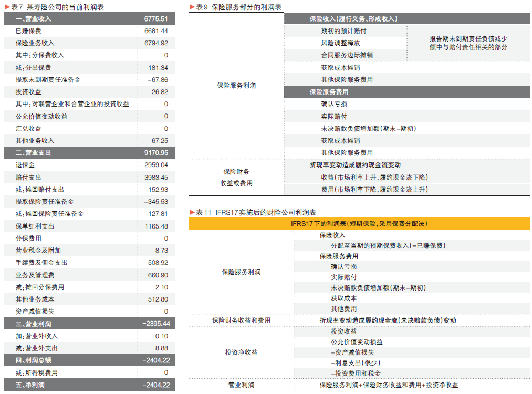Select the 保险服务费用 gray header in table 9
The width and height of the screenshot is (532, 394).
tap(407, 92)
